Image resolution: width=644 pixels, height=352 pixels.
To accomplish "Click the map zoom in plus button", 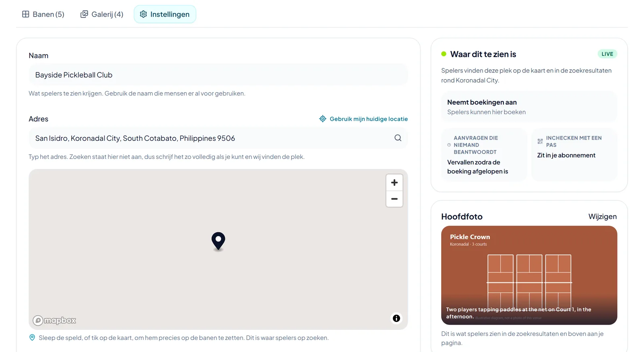I will click(394, 183).
